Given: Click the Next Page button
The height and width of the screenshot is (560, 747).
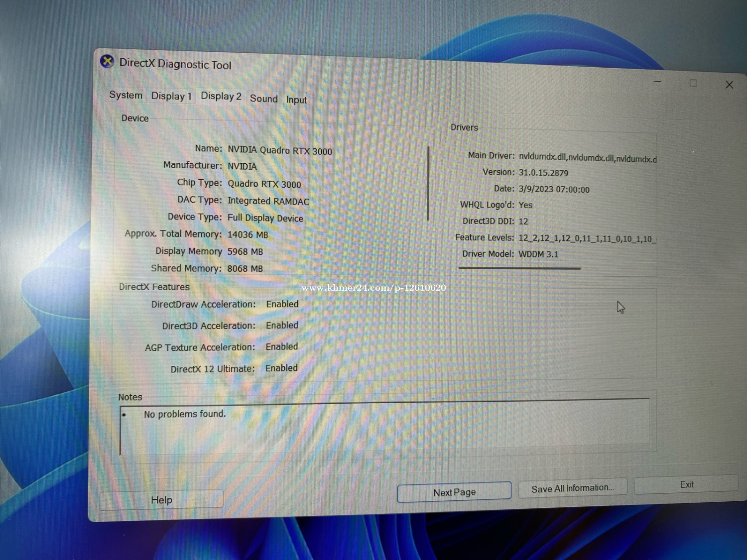Looking at the screenshot, I should 454,492.
